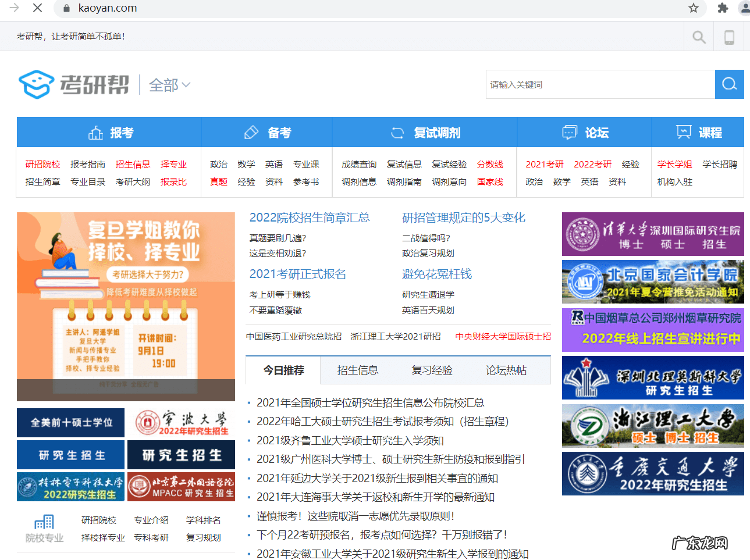The image size is (750, 560).
Task: Bookmark the page with the star icon
Action: 692,9
